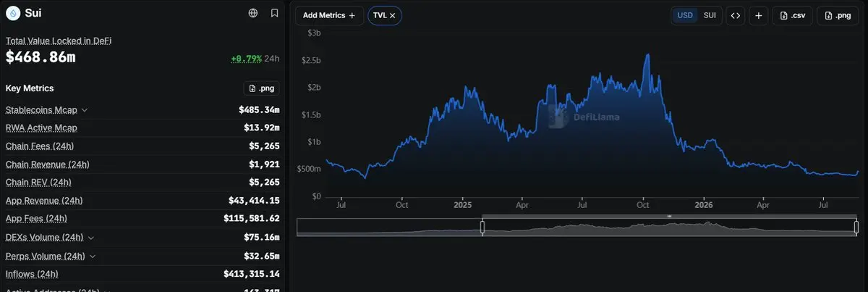Click the Key Metrics heading
This screenshot has height=292, width=868.
click(30, 88)
